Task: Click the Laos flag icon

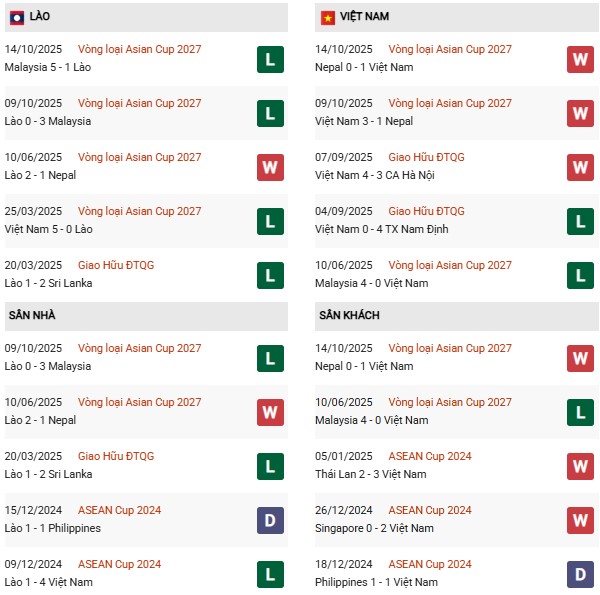Action: tap(16, 17)
